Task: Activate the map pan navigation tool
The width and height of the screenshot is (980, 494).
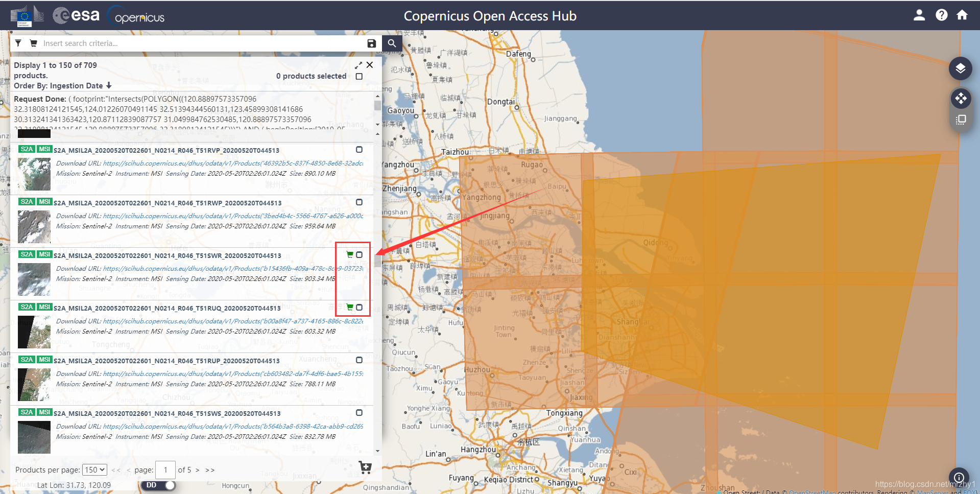Action: [961, 98]
